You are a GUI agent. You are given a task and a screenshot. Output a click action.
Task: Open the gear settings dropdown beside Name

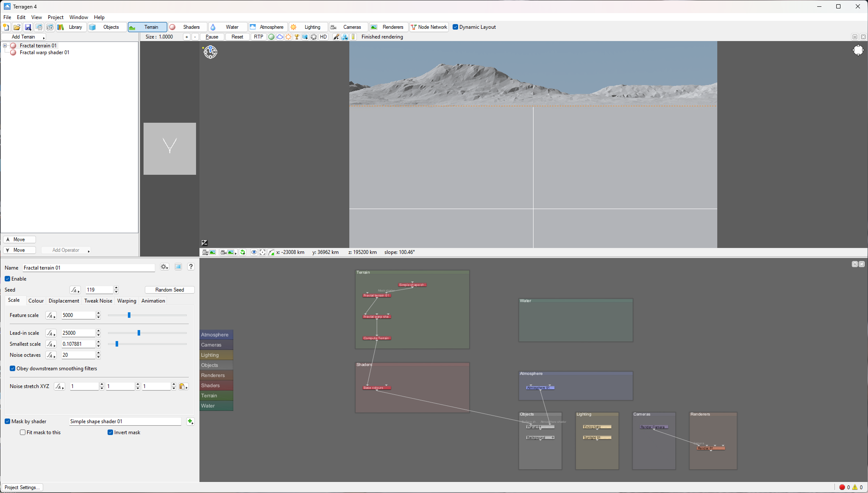164,267
